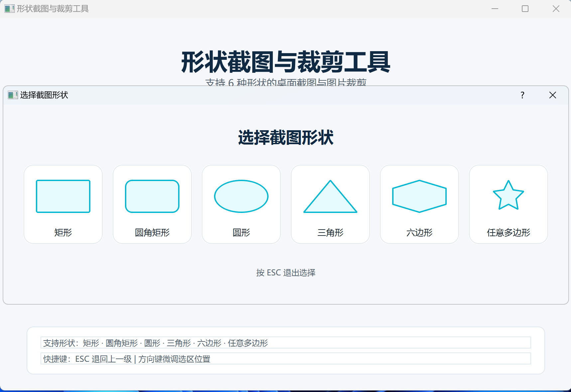Pick the star icon for free polygon
The height and width of the screenshot is (392, 571).
[x=509, y=195]
